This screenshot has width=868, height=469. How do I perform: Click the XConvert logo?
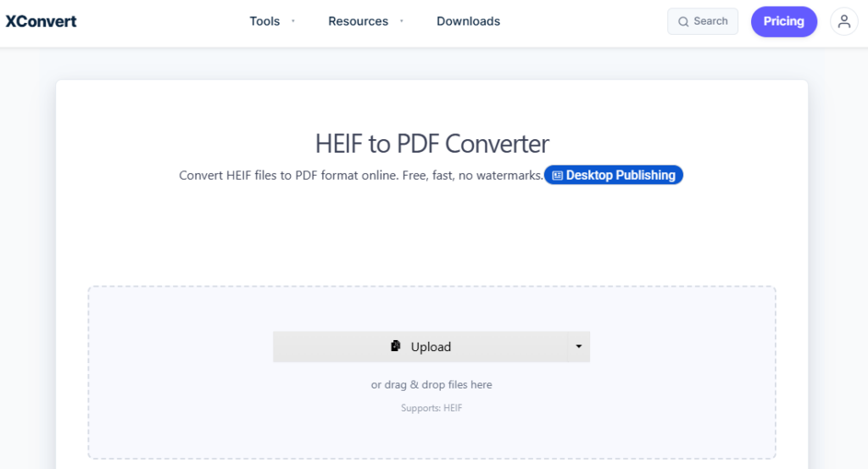[41, 21]
